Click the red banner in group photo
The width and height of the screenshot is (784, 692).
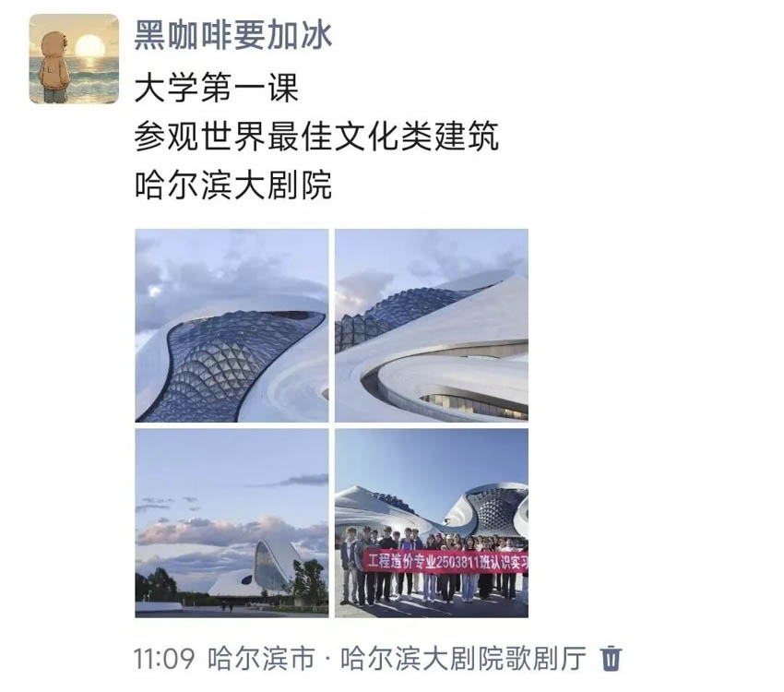(x=445, y=561)
